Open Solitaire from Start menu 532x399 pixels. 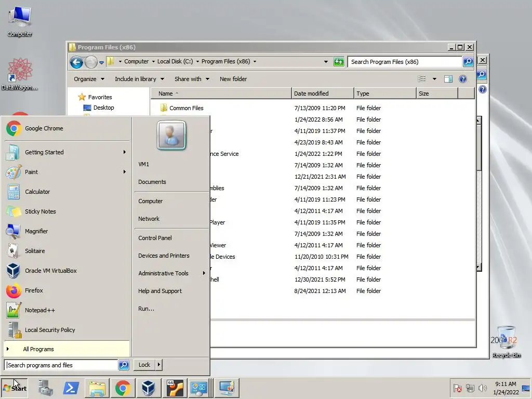pyautogui.click(x=67, y=251)
